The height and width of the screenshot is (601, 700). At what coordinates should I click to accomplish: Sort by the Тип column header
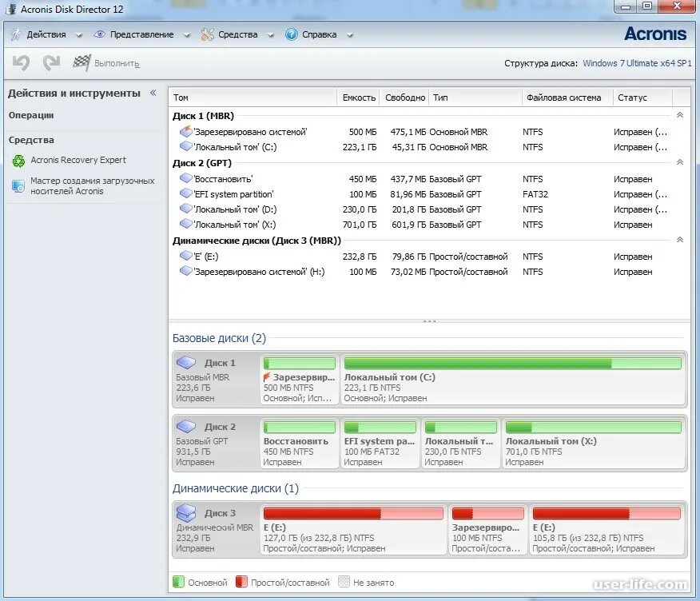[475, 98]
